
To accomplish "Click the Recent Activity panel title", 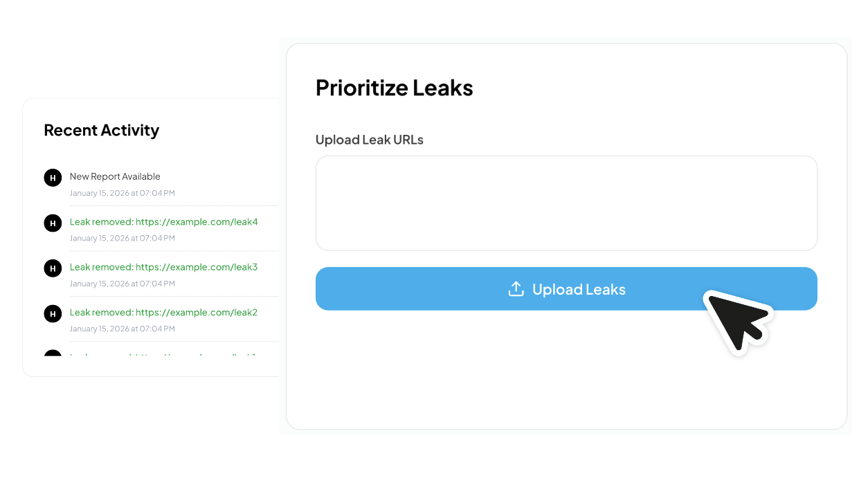I will [x=101, y=130].
